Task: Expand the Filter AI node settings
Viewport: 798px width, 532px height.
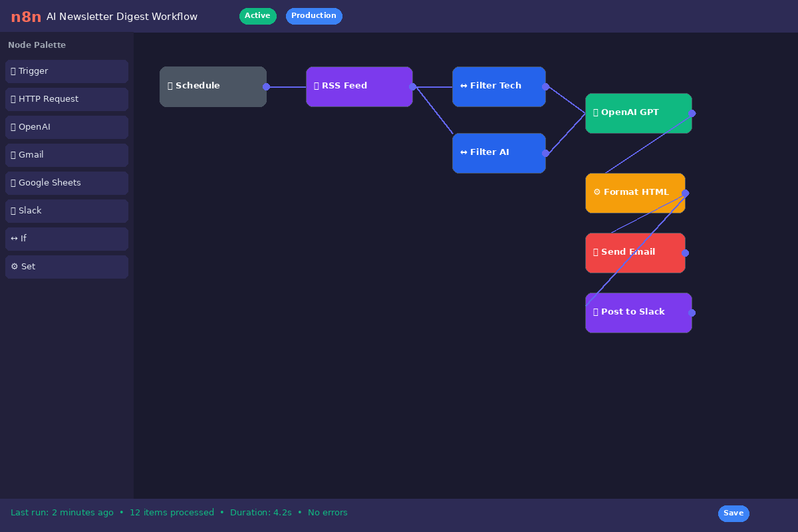Action: click(x=499, y=152)
